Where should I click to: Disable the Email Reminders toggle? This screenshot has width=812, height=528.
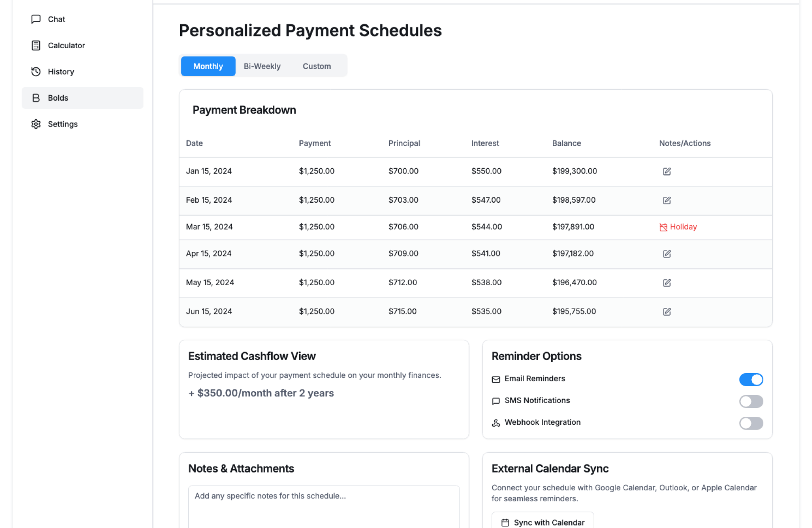751,379
